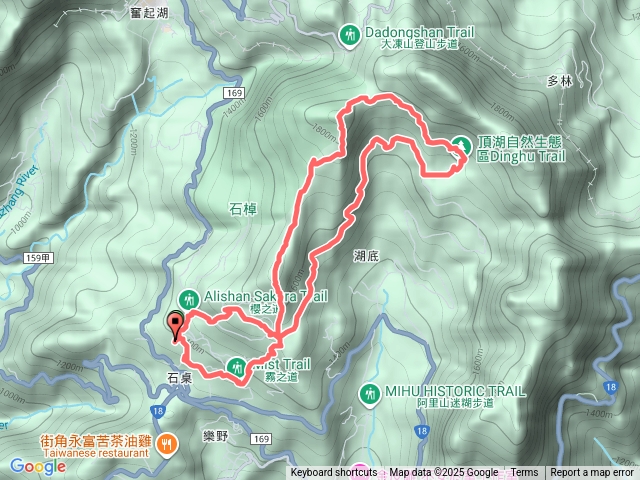
Task: Click the Dadongshan Trail hiking icon
Action: 350,36
